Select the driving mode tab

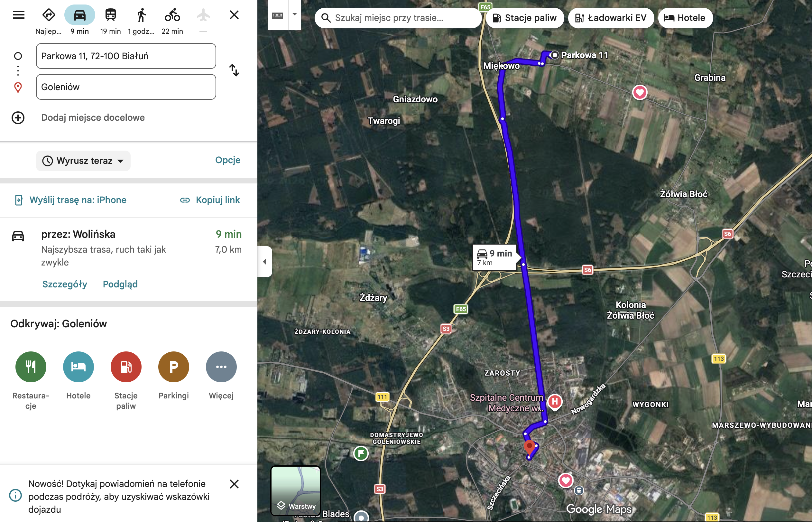tap(79, 15)
